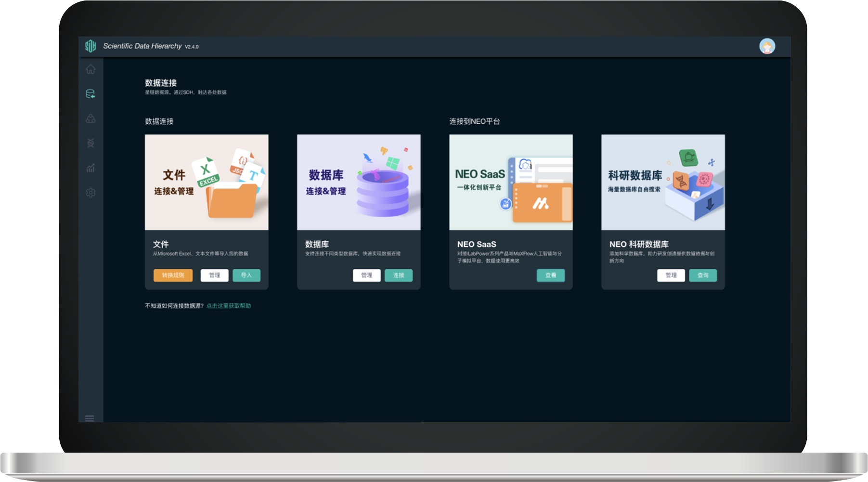
Task: Click the SDH logo icon
Action: [x=91, y=46]
